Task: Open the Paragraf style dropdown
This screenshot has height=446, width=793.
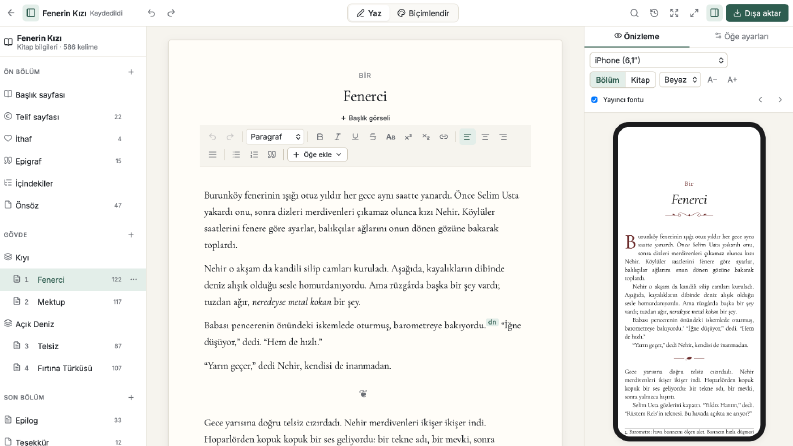Action: [x=275, y=137]
